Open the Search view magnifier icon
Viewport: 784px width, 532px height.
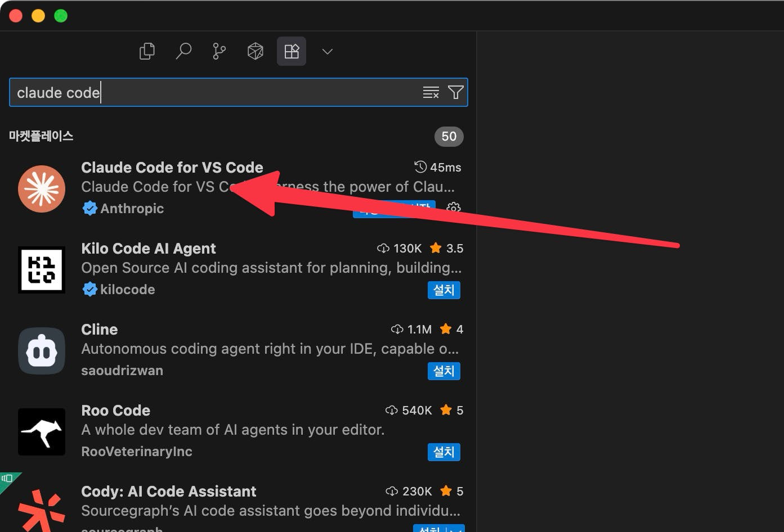click(x=183, y=51)
